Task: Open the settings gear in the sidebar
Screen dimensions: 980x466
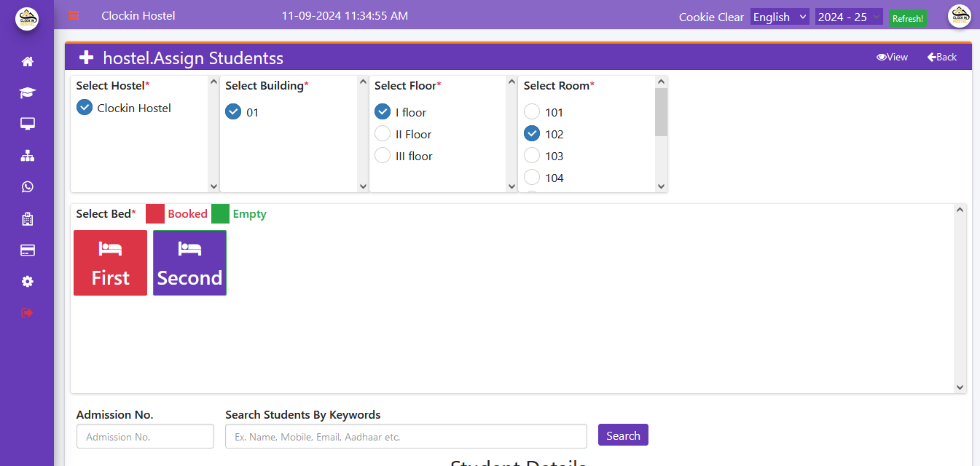Action: click(x=28, y=282)
